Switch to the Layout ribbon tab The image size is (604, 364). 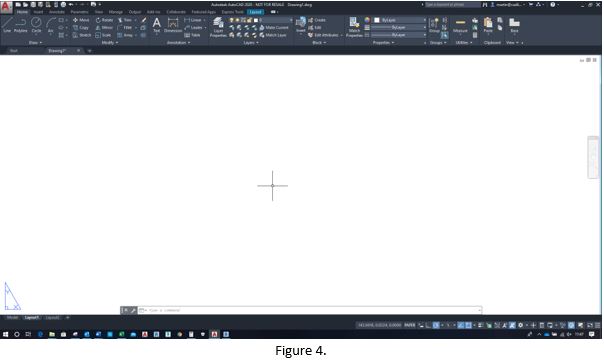click(255, 12)
